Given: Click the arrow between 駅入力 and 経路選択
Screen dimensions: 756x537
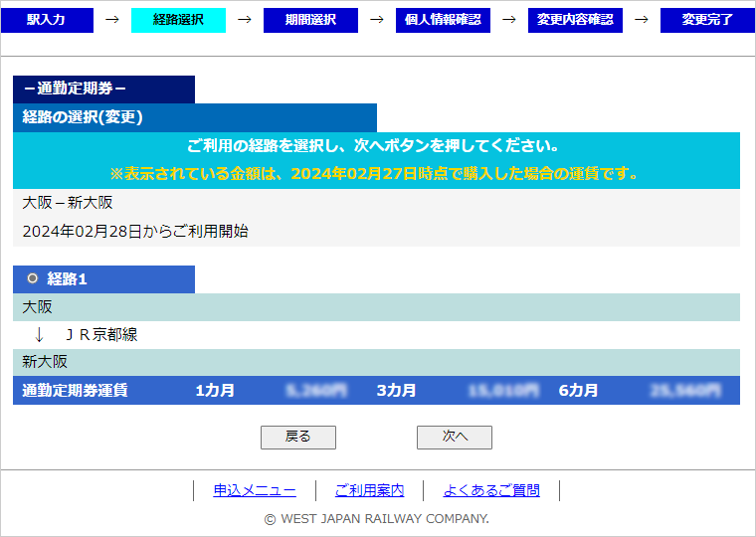Looking at the screenshot, I should coord(111,20).
